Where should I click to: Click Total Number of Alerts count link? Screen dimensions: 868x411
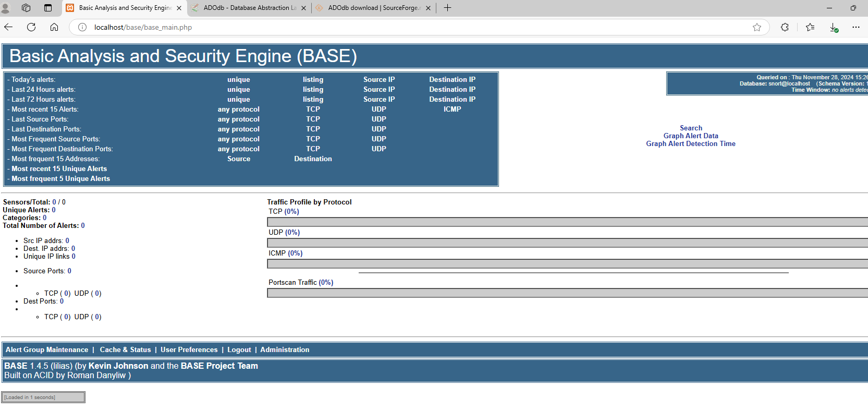point(83,225)
